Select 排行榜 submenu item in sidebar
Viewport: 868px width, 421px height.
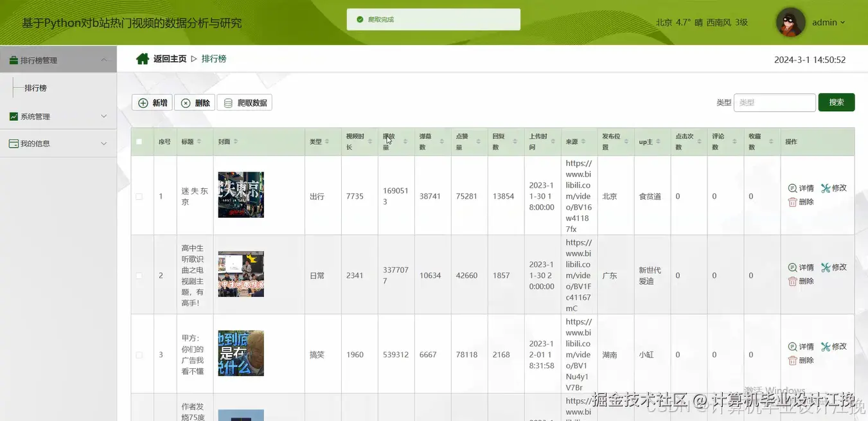[35, 88]
